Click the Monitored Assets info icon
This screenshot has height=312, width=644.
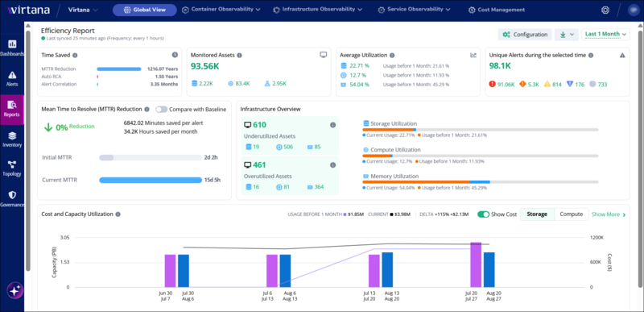pos(239,55)
